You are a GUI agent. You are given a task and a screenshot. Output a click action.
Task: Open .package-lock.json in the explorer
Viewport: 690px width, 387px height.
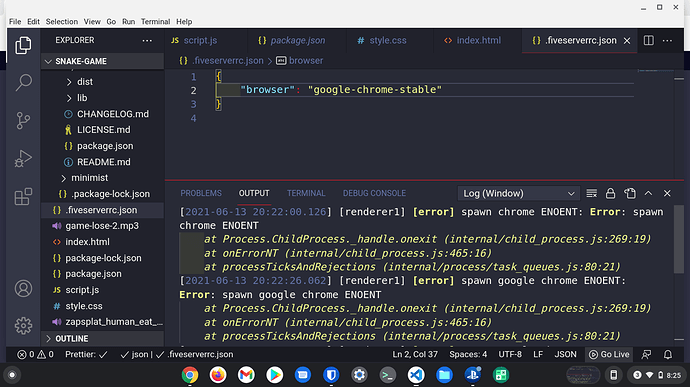click(x=110, y=194)
